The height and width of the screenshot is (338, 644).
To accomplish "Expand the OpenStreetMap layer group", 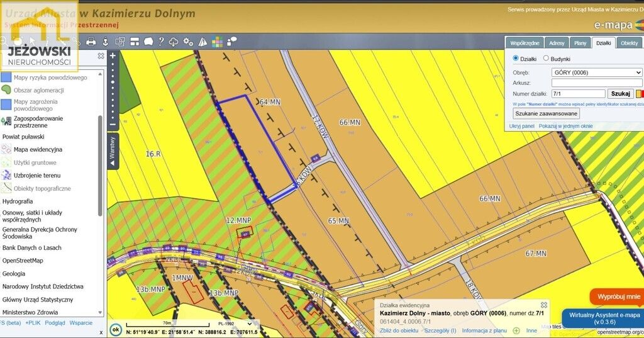I will [x=23, y=261].
